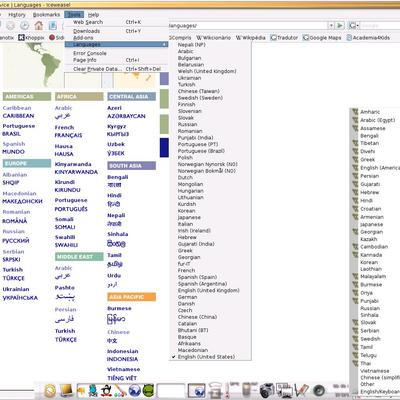
Task: Open the AMERICAS region header
Action: (x=27, y=97)
